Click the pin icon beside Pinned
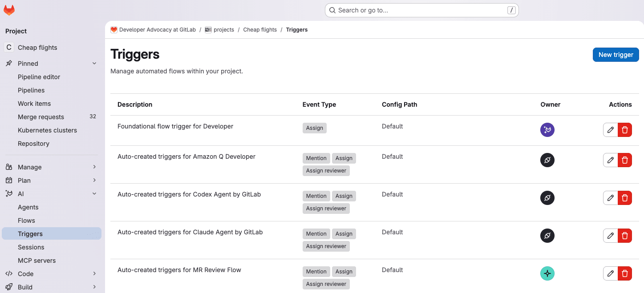 coord(9,64)
